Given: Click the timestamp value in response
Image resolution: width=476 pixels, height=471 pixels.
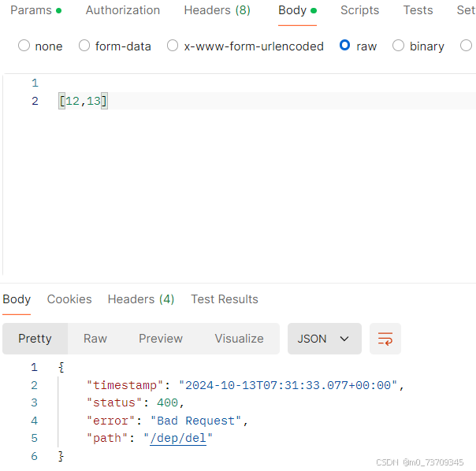Looking at the screenshot, I should coord(288,385).
